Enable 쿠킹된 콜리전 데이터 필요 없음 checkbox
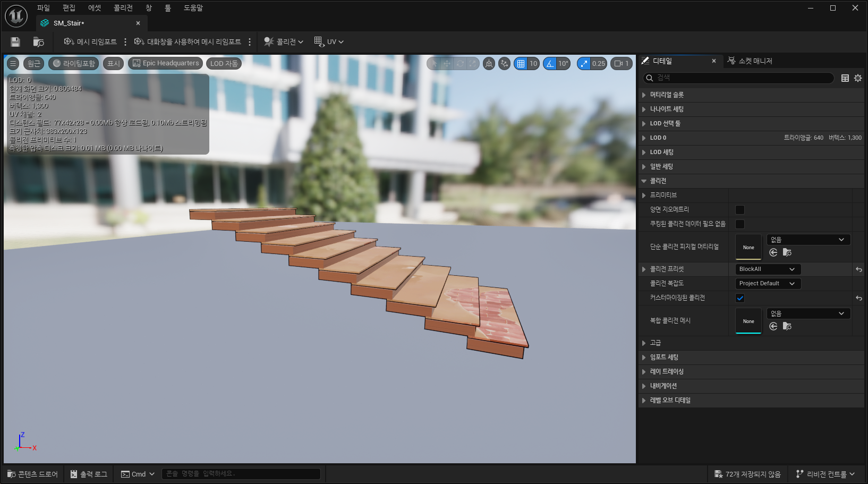868x484 pixels. (x=740, y=224)
